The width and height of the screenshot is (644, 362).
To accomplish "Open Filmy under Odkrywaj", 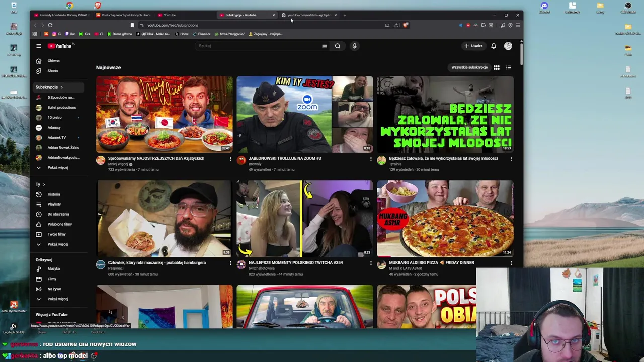I will pyautogui.click(x=58, y=279).
